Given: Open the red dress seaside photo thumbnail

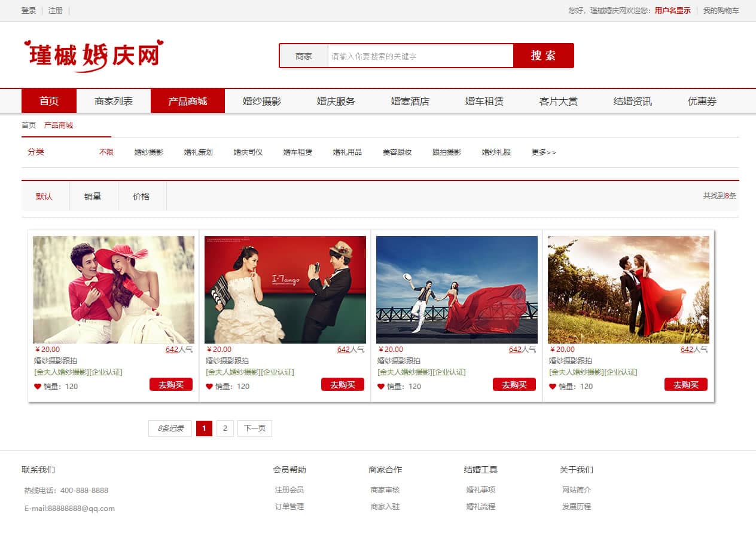Looking at the screenshot, I should coord(457,290).
